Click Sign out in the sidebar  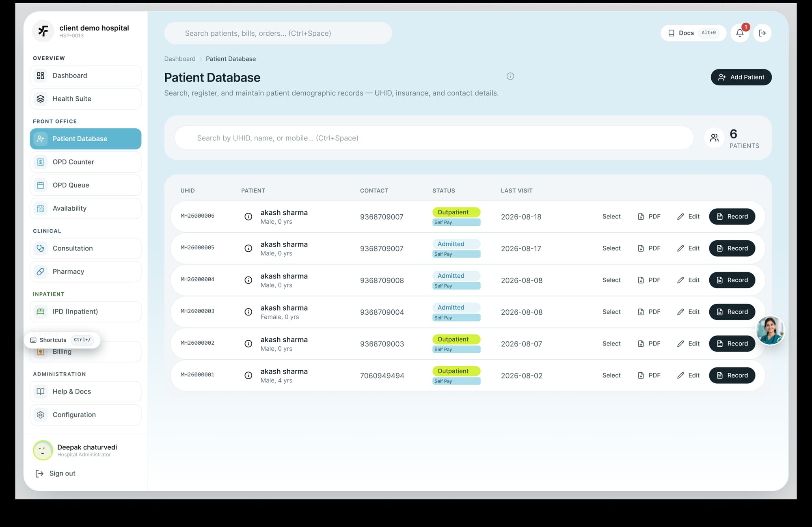pos(56,473)
